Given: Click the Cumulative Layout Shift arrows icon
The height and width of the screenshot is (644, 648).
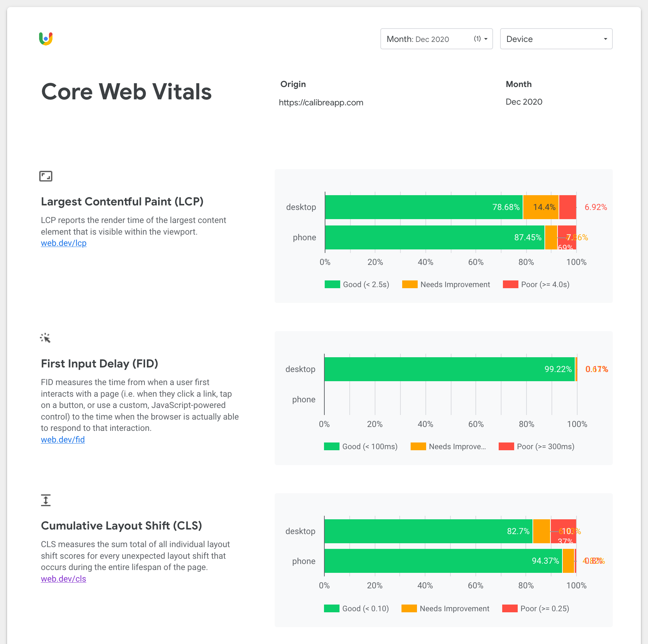Looking at the screenshot, I should 45,500.
